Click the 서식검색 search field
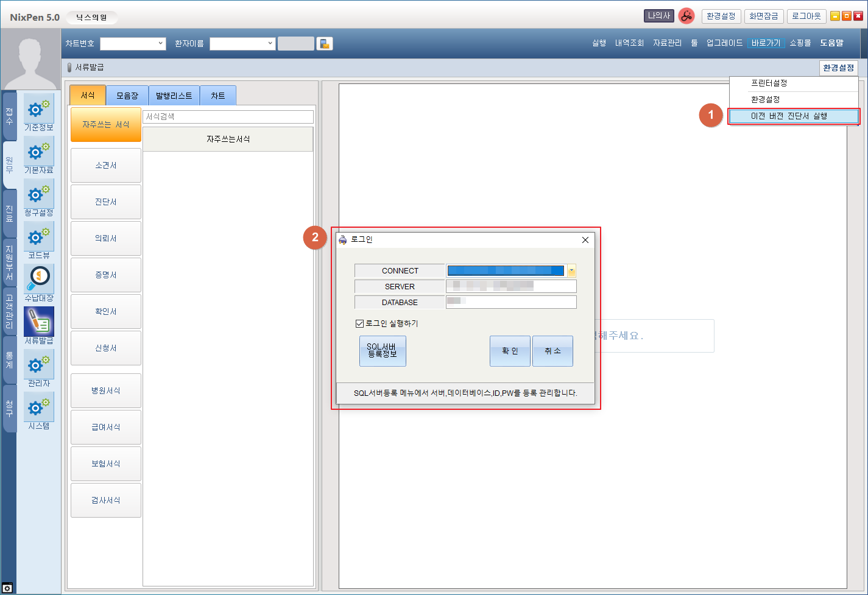The image size is (868, 595). 228,117
